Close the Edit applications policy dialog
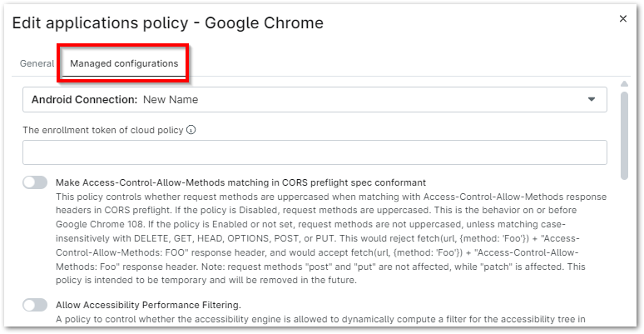 click(623, 19)
